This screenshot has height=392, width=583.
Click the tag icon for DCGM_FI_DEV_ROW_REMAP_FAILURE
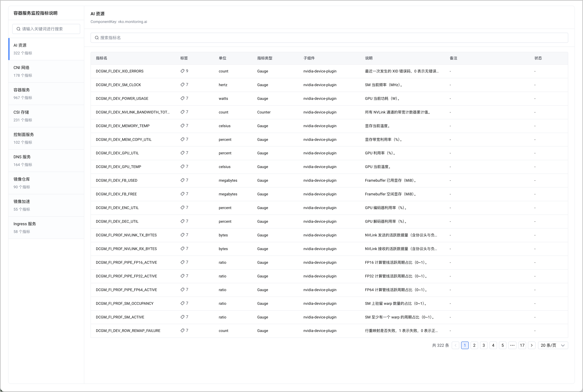tap(182, 331)
